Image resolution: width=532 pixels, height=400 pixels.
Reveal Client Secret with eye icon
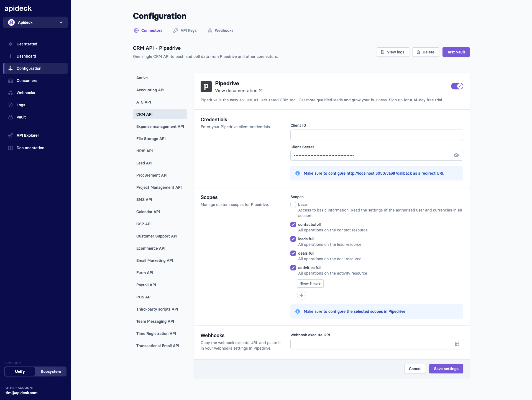(x=456, y=155)
